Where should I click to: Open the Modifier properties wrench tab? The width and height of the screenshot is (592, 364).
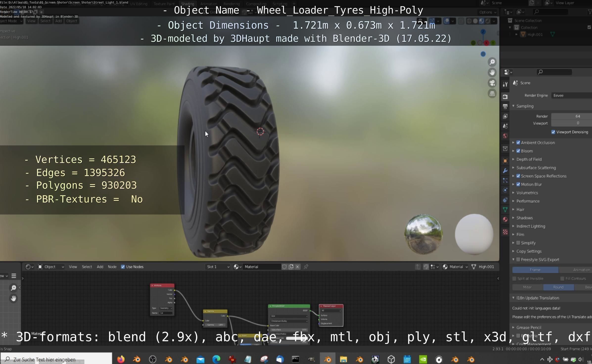(x=505, y=171)
